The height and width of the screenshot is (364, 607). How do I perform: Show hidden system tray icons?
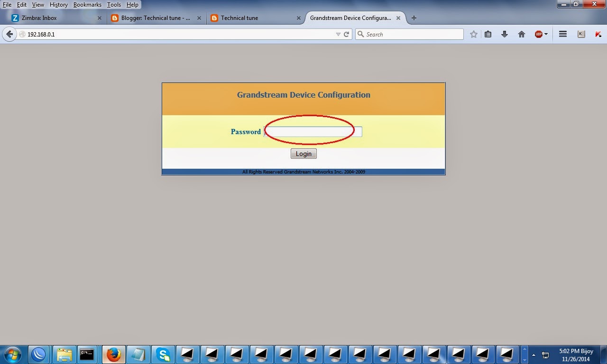tap(533, 355)
